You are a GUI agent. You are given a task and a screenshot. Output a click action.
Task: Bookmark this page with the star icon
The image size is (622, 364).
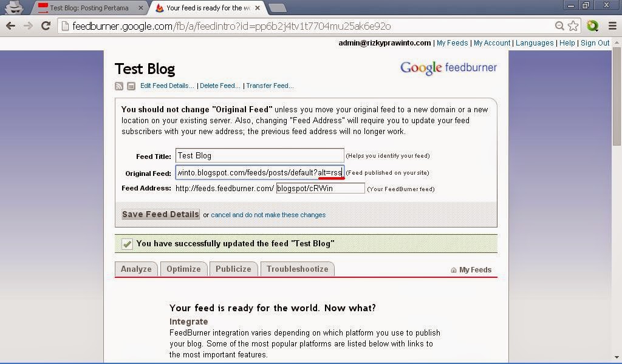point(573,26)
